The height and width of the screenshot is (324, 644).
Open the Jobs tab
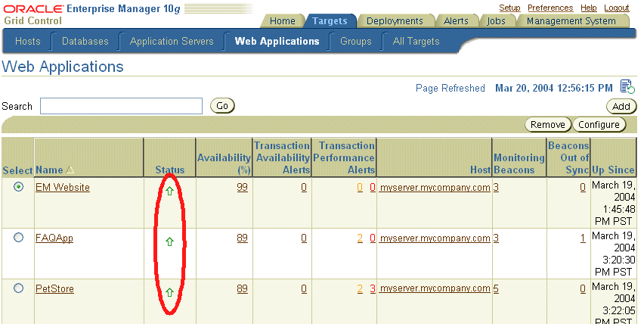tap(496, 21)
